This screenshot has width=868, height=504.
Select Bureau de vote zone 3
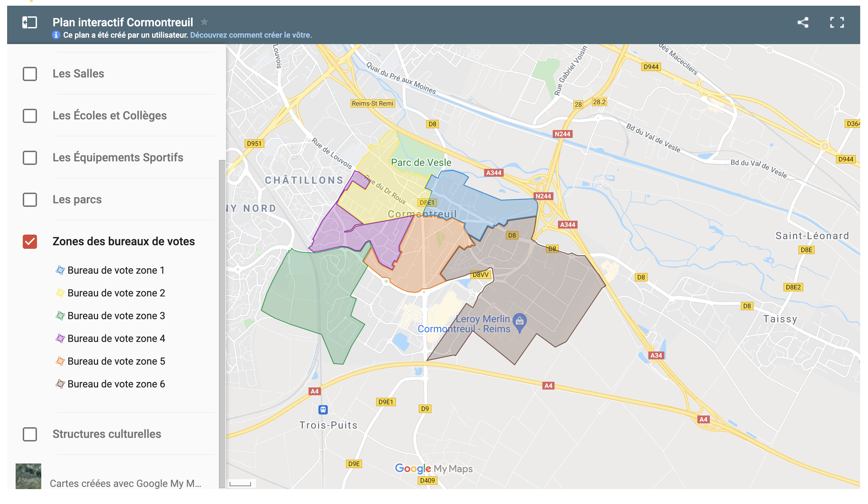click(116, 316)
